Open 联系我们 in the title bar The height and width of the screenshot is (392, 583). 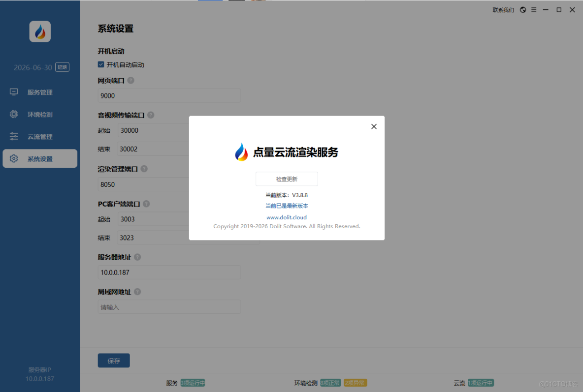click(x=503, y=9)
